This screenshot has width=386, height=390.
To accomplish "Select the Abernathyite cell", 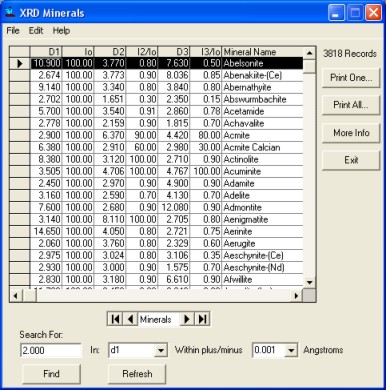I will [263, 87].
